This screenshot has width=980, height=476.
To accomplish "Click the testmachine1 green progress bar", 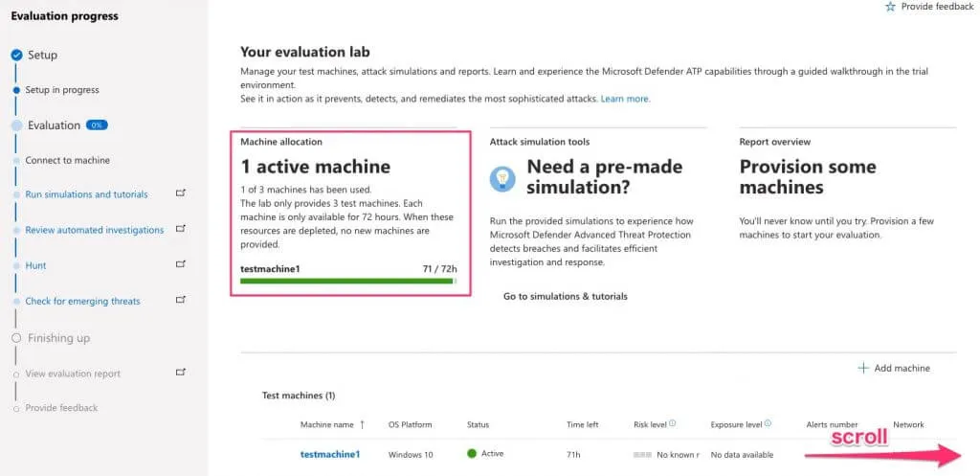I will pos(347,282).
